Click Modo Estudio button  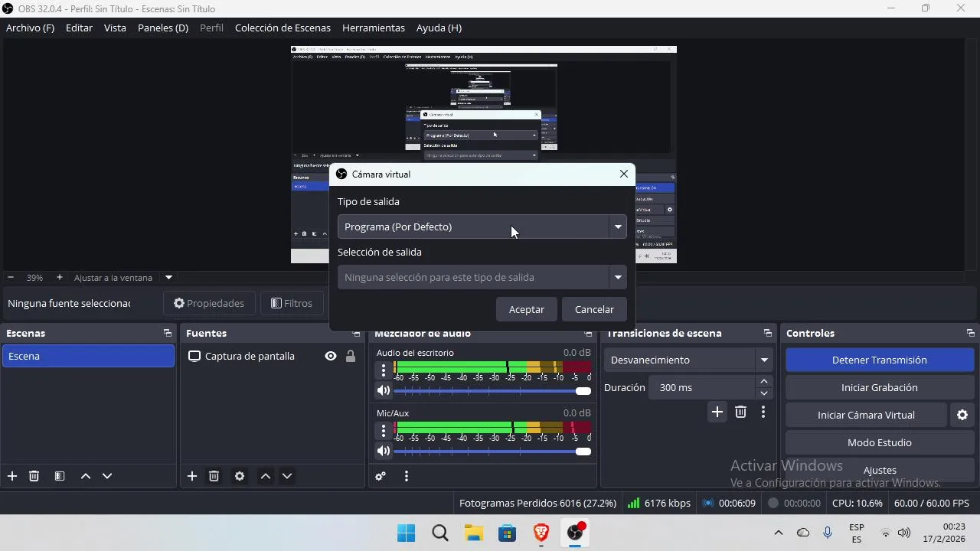(x=880, y=442)
